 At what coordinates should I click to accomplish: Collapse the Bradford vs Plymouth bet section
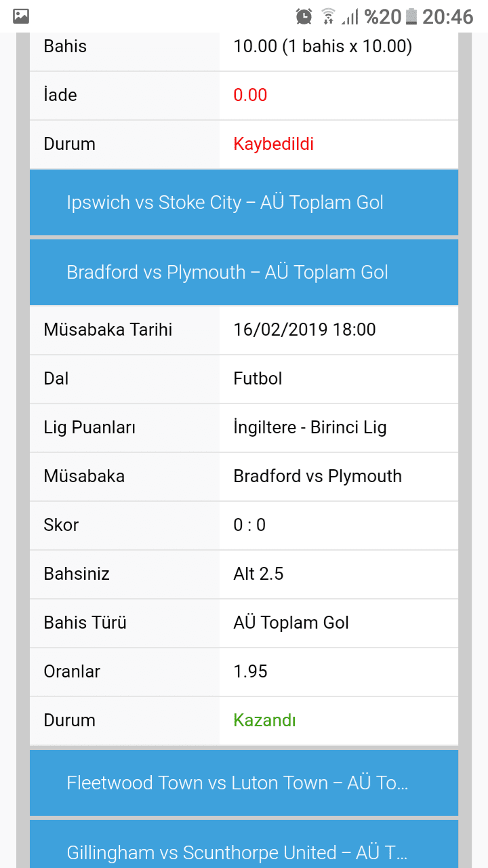point(244,272)
